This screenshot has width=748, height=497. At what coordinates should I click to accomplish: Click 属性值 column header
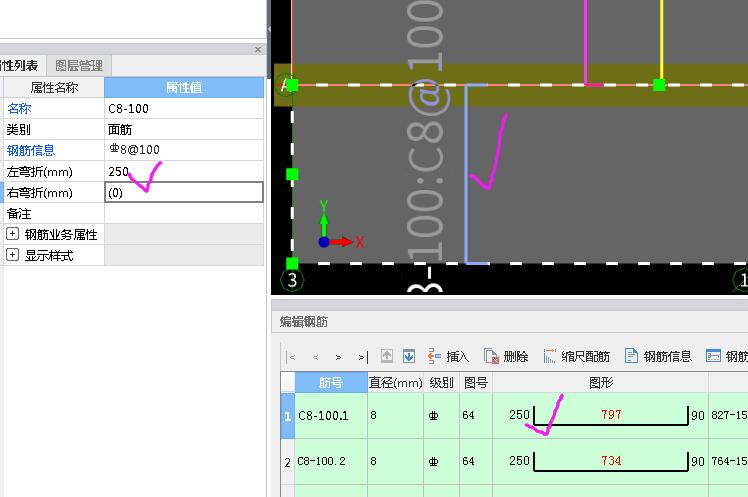click(x=184, y=87)
